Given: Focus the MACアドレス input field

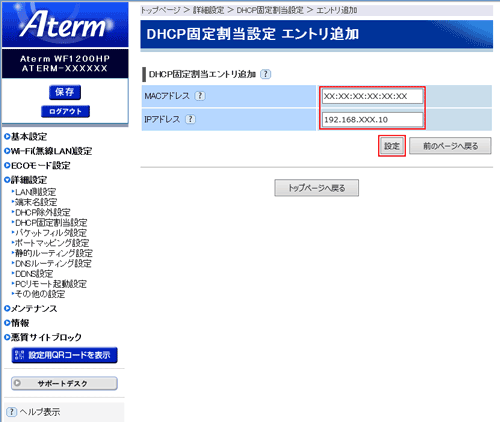Looking at the screenshot, I should (372, 96).
